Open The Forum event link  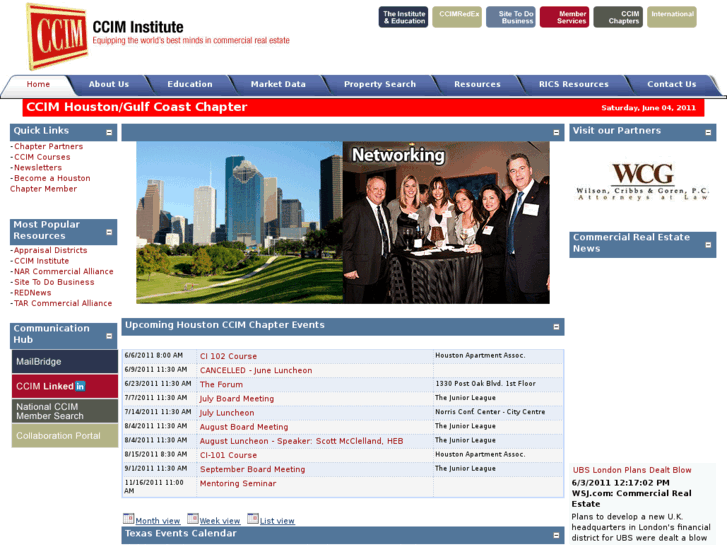(x=221, y=385)
